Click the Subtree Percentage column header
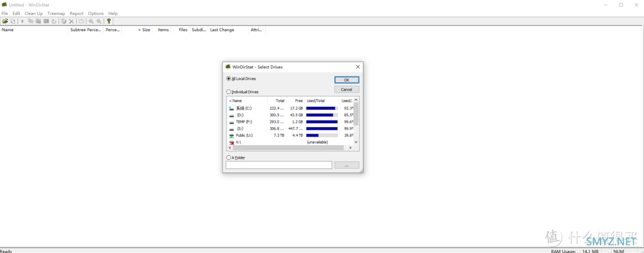 click(x=85, y=30)
